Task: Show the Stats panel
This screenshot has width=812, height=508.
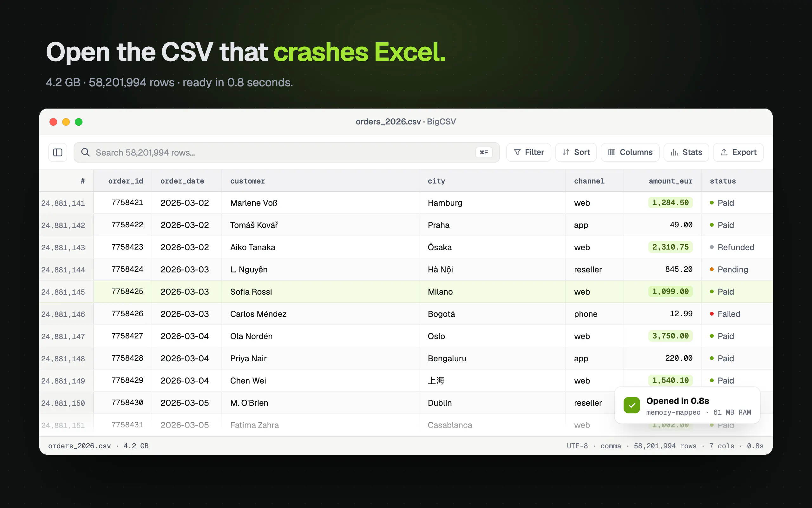Action: (686, 152)
